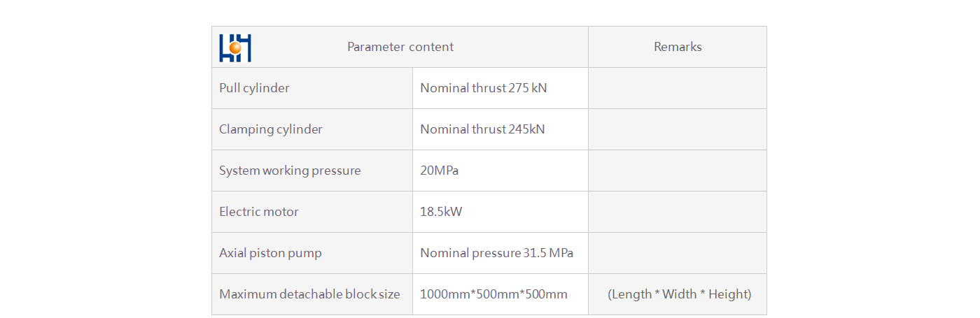980x318 pixels.
Task: Click the Nominal pressure 31.5 MPa cell
Action: pyautogui.click(x=500, y=253)
